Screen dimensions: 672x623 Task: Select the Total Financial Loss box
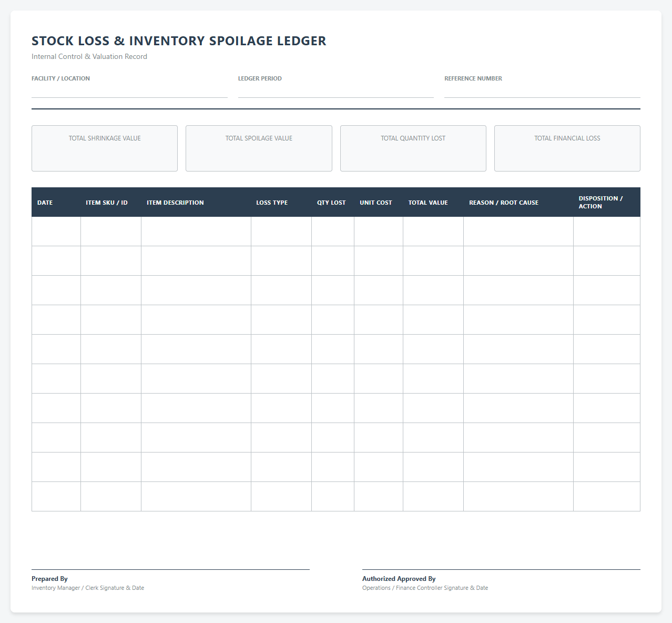click(567, 148)
